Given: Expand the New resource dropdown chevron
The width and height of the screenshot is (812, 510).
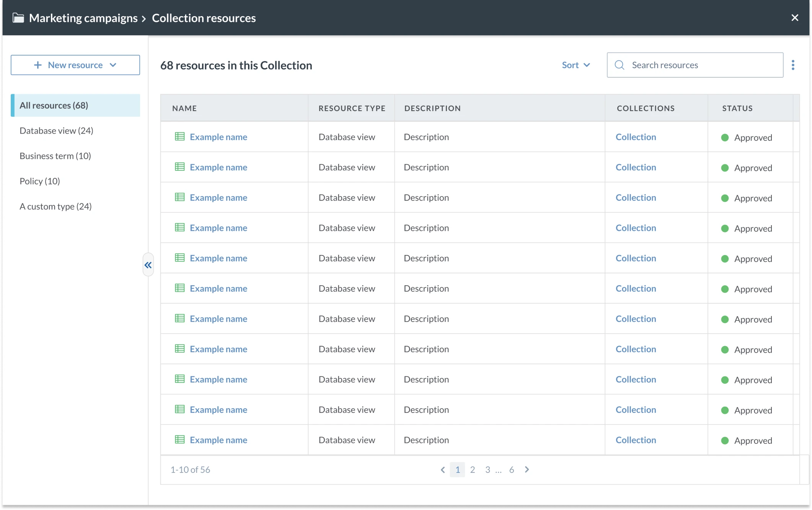Looking at the screenshot, I should pyautogui.click(x=113, y=65).
